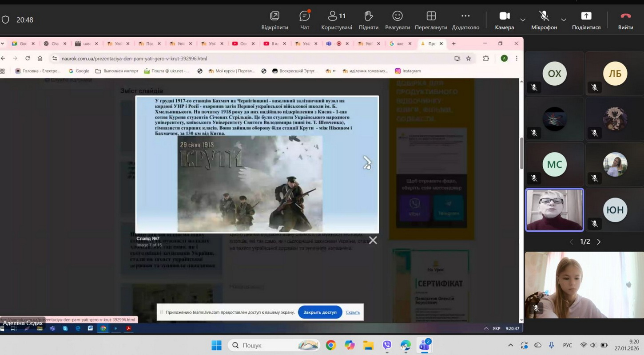This screenshot has height=355, width=644.
Task: Select ОХ participant tile
Action: (554, 74)
